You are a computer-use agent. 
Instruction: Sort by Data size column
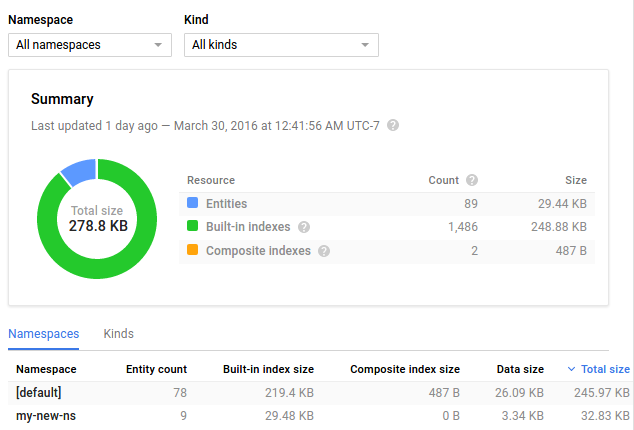click(520, 370)
